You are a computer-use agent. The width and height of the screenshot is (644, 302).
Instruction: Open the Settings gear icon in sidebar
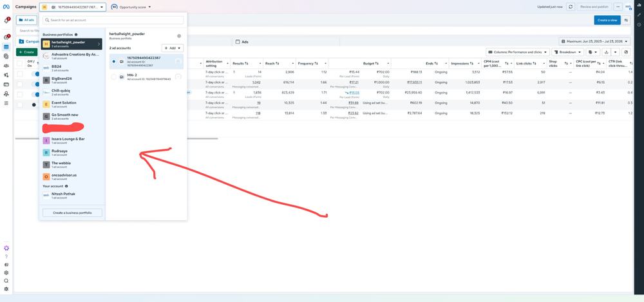point(6,273)
